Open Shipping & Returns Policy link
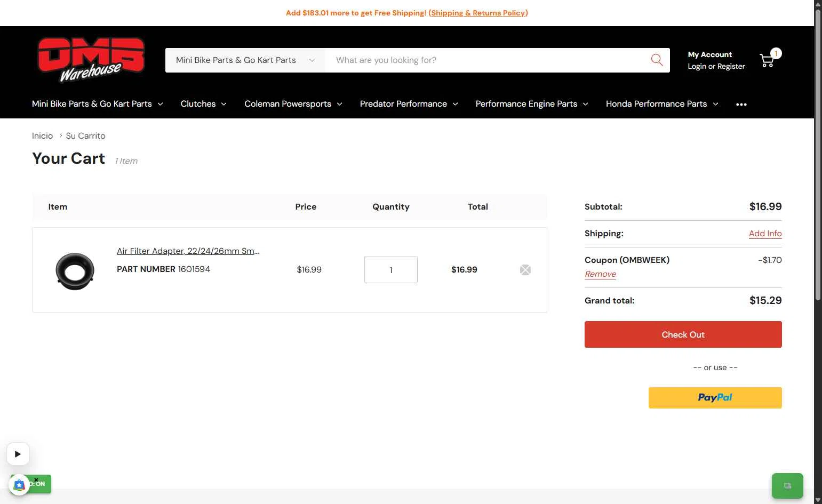This screenshot has width=822, height=504. click(478, 13)
